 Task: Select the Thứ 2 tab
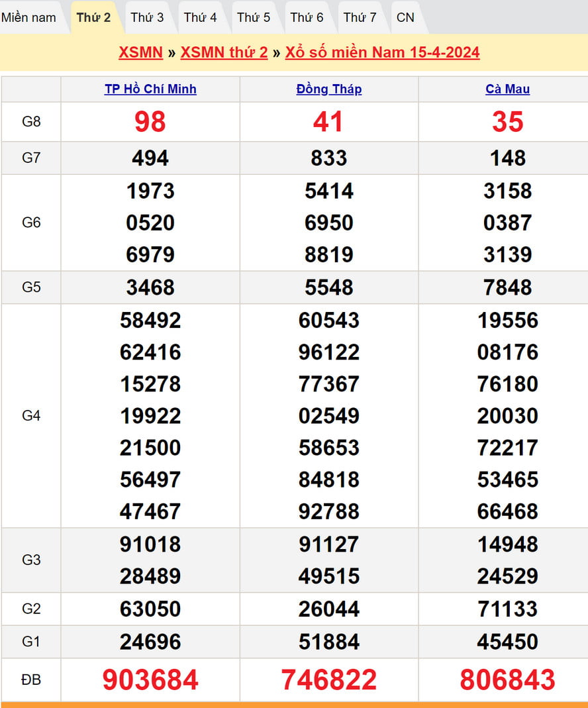coord(93,17)
